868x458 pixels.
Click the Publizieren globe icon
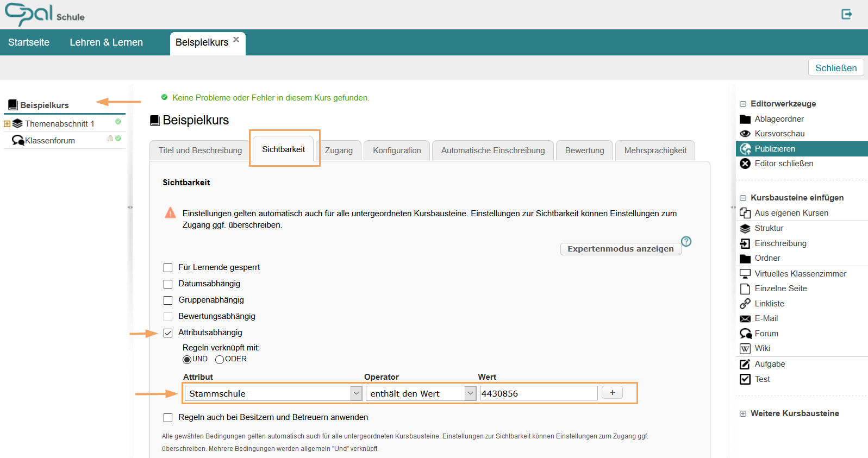point(745,149)
